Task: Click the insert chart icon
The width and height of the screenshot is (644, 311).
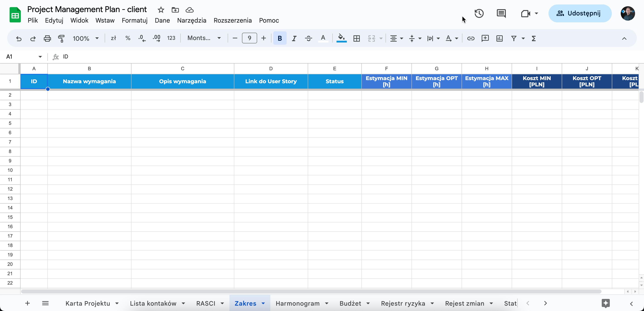Action: pos(499,38)
